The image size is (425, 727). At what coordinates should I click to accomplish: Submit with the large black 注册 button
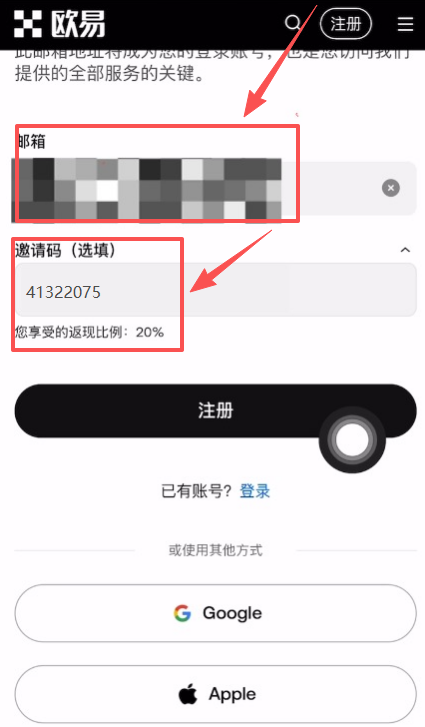click(216, 410)
